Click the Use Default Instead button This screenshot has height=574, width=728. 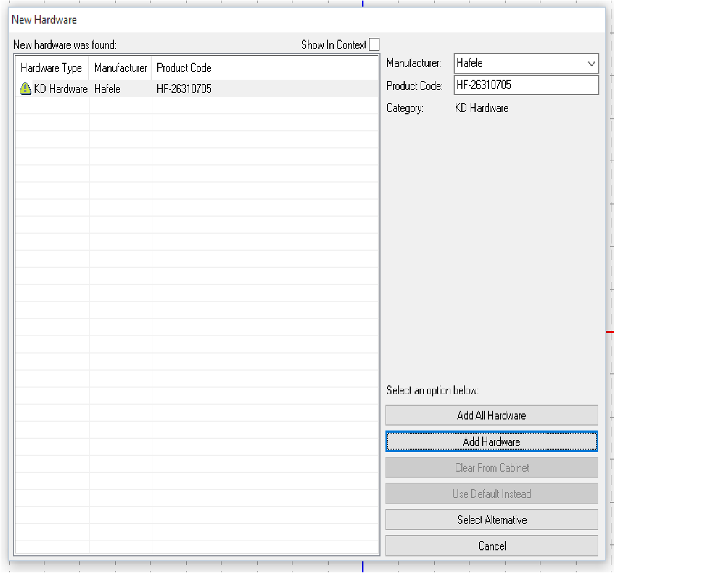pos(492,494)
